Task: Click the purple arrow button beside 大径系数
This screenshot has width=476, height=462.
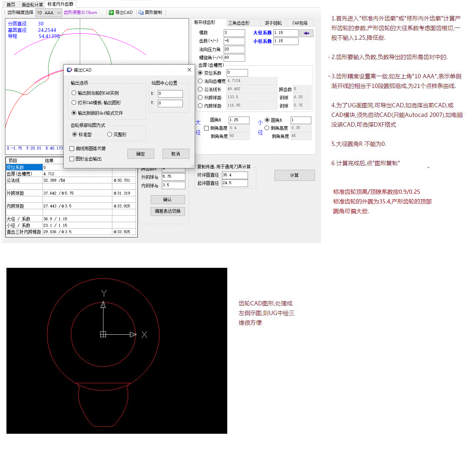Action: point(306,33)
